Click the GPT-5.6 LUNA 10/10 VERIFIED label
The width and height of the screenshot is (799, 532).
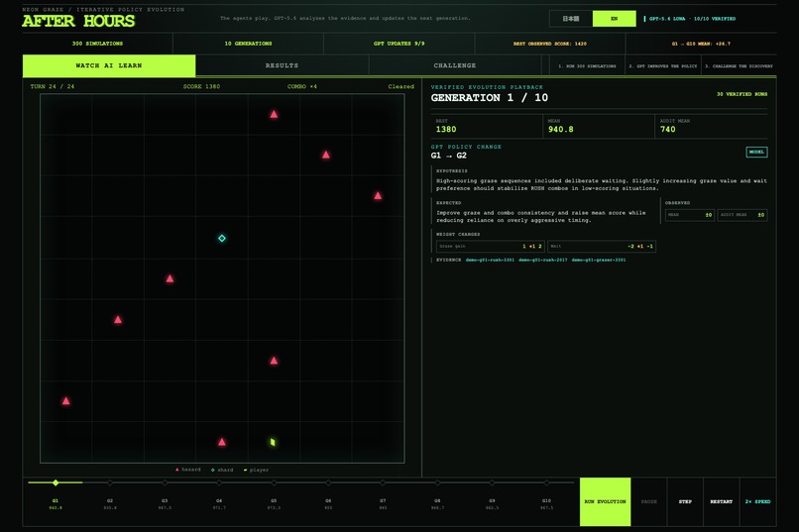[x=692, y=18]
